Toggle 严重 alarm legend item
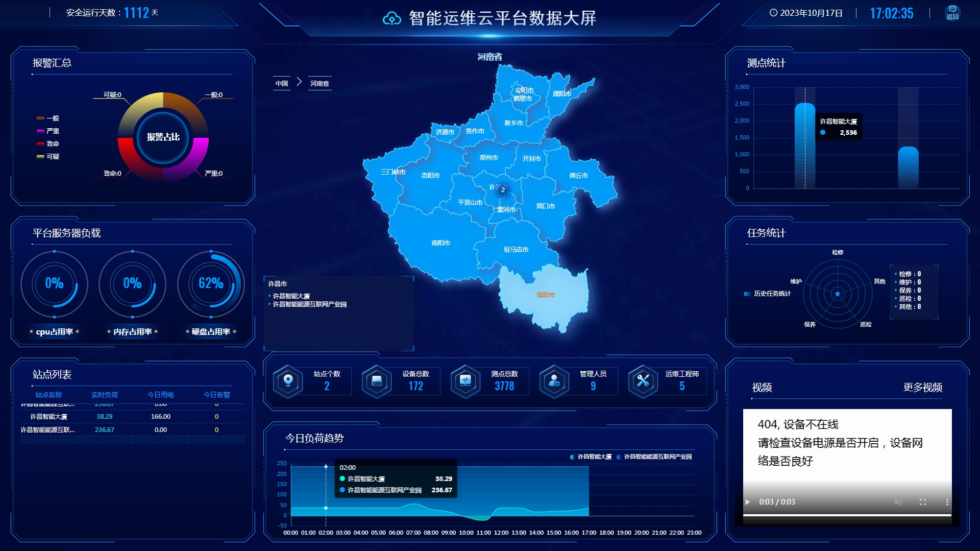 [48, 131]
